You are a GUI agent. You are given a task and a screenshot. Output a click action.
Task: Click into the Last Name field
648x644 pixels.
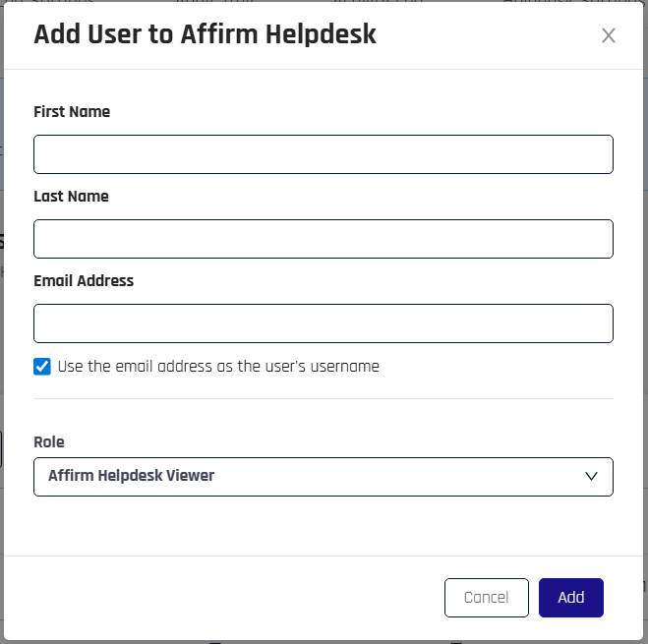click(323, 239)
